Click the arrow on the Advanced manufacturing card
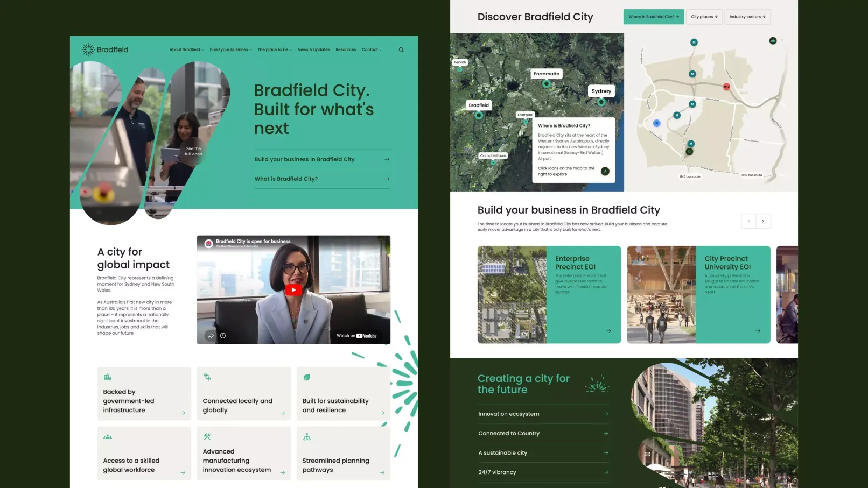Image resolution: width=868 pixels, height=488 pixels. tap(283, 473)
